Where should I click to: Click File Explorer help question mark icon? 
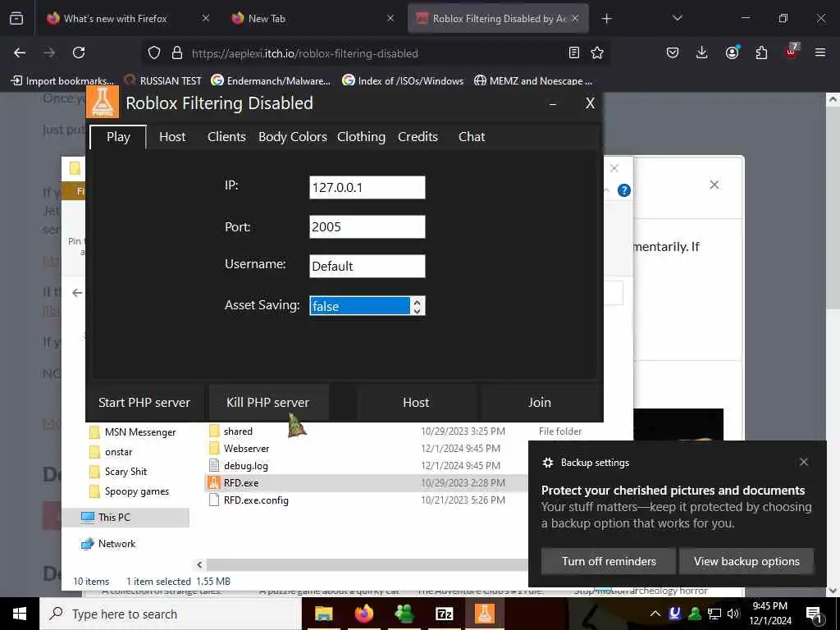623,190
